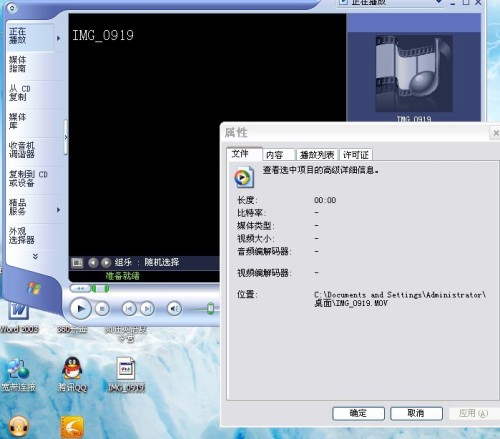Open 从 CD 复制 section

19,93
